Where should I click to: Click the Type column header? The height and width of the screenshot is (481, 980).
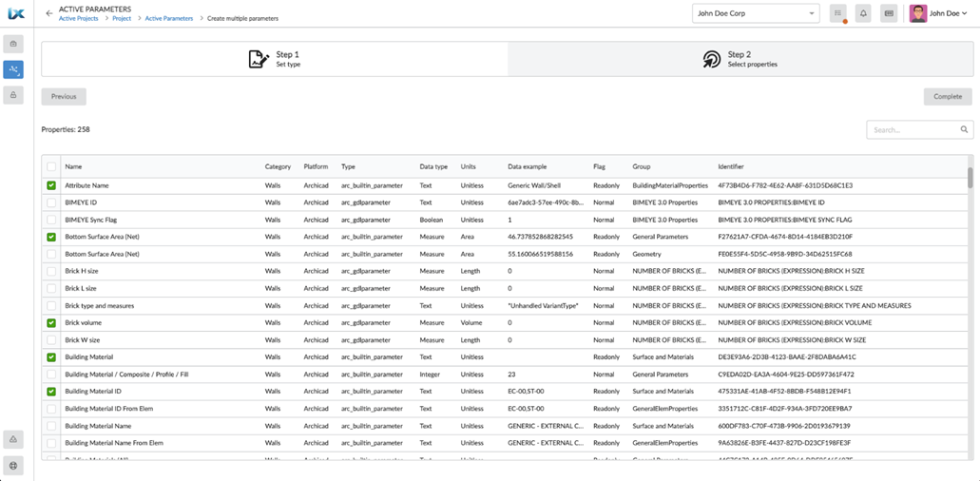348,166
